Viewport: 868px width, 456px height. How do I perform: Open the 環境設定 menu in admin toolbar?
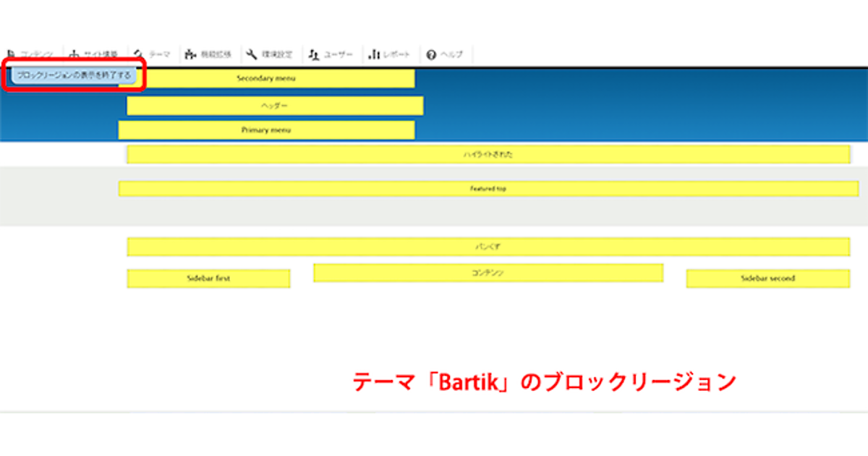[x=271, y=54]
